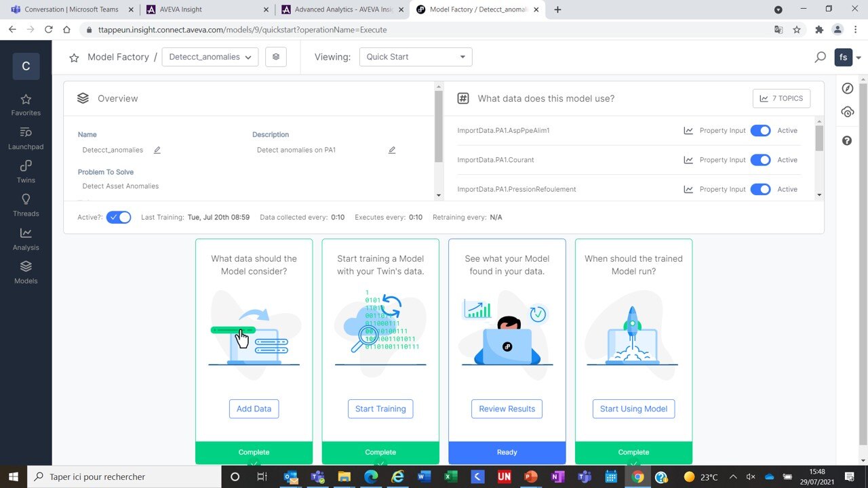Toggle Active switch for ImportData.PA1.Courant
Screen dimensions: 868x488
760,160
